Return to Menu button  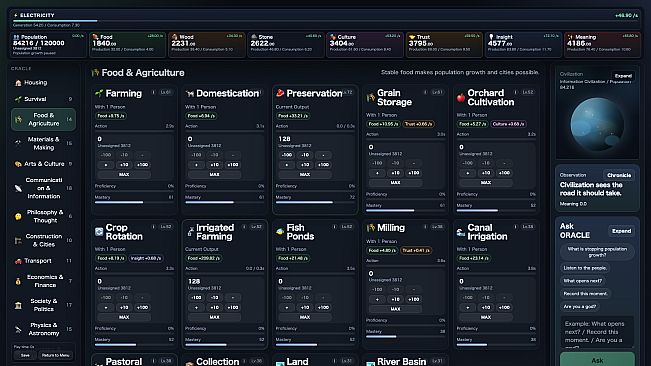click(x=56, y=356)
